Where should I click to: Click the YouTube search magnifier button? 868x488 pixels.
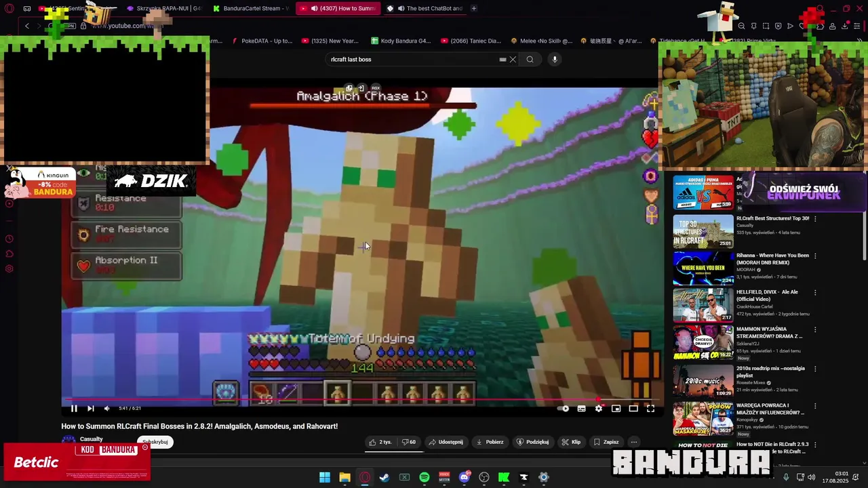[530, 60]
